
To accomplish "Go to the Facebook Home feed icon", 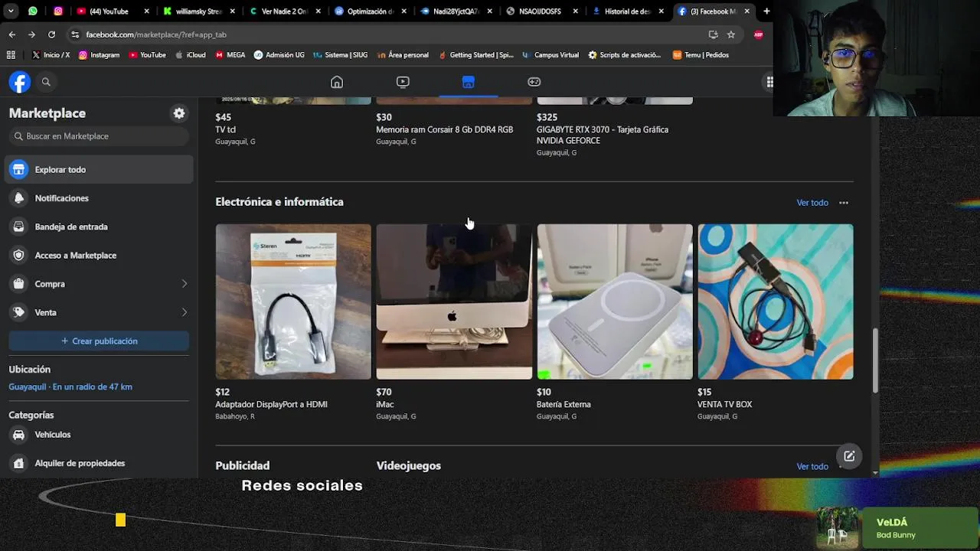I will [337, 82].
